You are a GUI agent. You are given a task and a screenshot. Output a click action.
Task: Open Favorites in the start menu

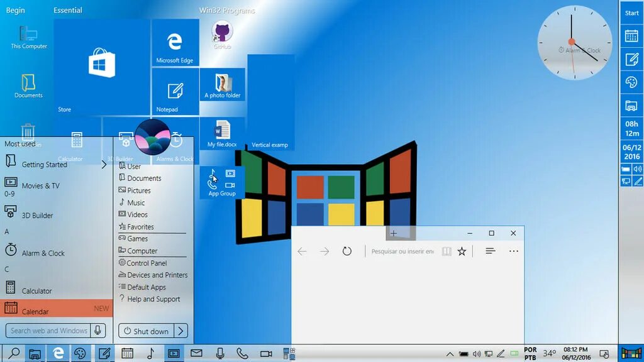[136, 226]
